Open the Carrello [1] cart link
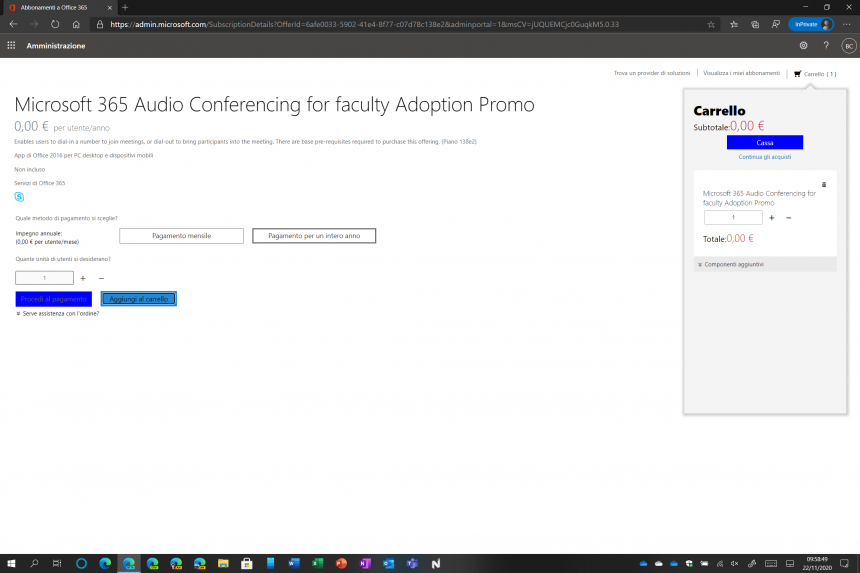Screen dimensions: 860x573 point(816,73)
